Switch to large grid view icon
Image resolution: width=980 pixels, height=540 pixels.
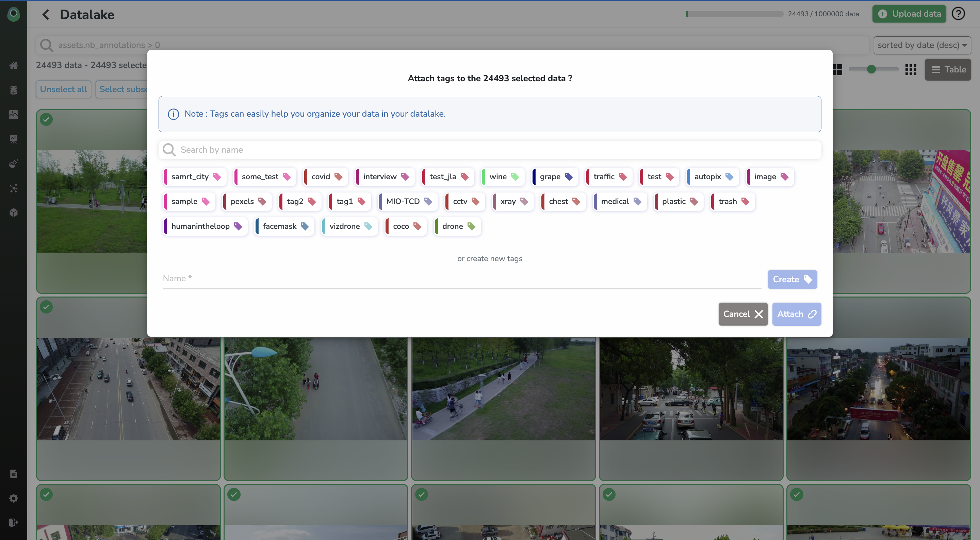coord(838,70)
